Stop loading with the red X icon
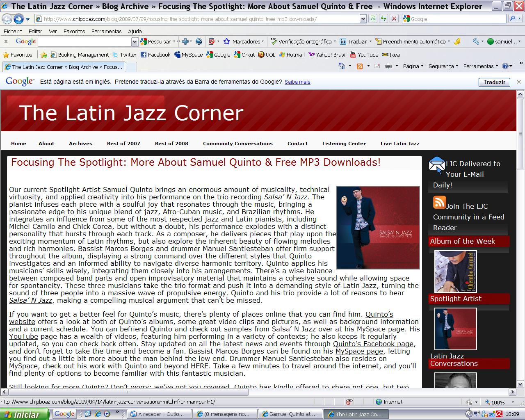525x420 pixels. click(394, 19)
